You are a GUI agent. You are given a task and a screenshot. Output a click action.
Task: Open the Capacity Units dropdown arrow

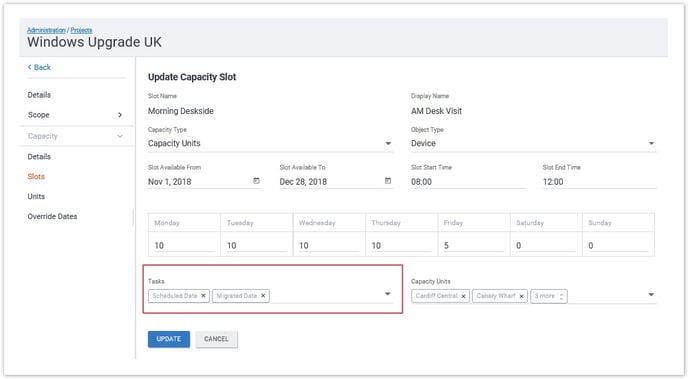651,295
